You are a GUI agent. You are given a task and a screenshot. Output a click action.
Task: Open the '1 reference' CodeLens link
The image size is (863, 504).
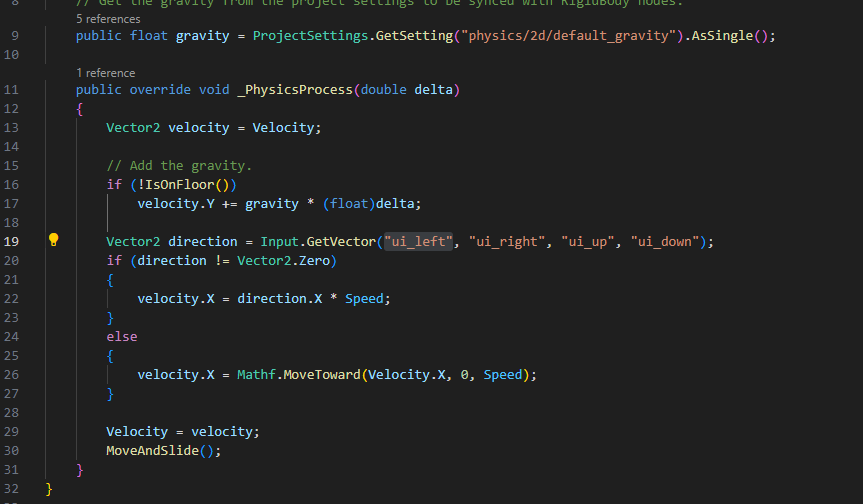105,73
